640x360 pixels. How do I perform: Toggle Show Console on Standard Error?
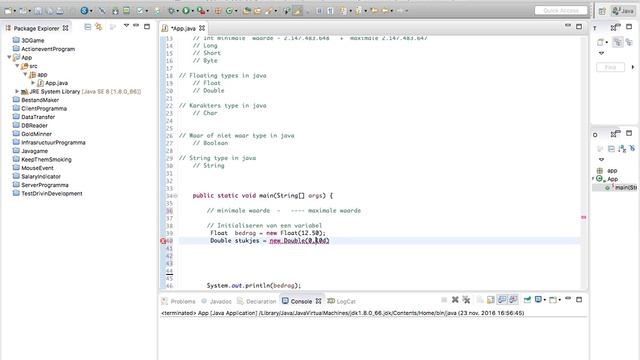pos(513,300)
